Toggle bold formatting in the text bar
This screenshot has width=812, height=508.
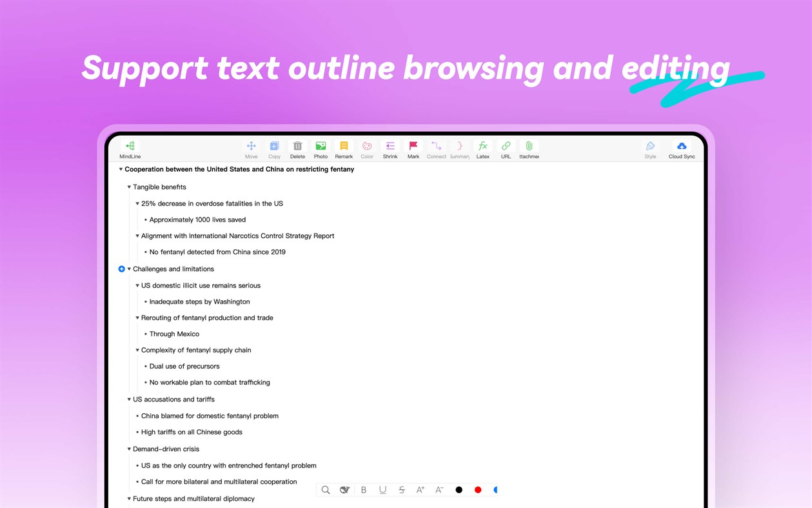point(363,489)
